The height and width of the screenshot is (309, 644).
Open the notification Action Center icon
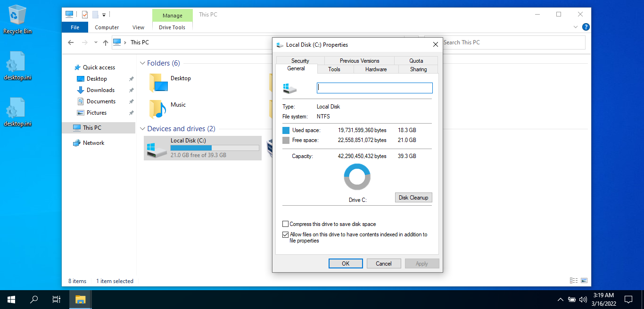click(x=628, y=300)
